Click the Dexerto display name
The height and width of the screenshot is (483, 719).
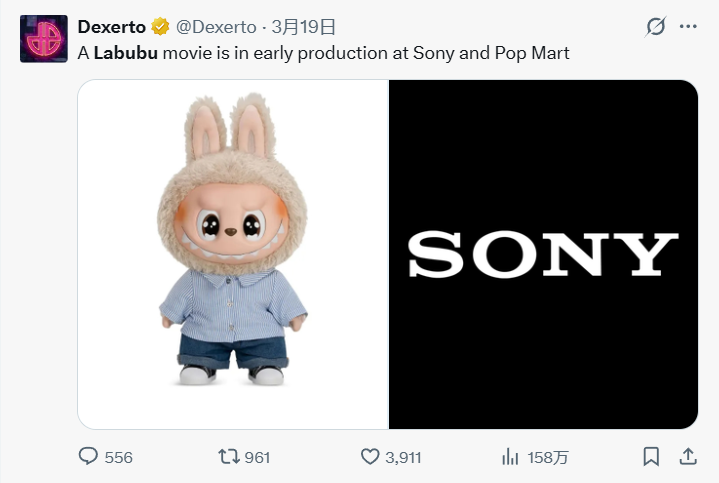click(x=113, y=27)
